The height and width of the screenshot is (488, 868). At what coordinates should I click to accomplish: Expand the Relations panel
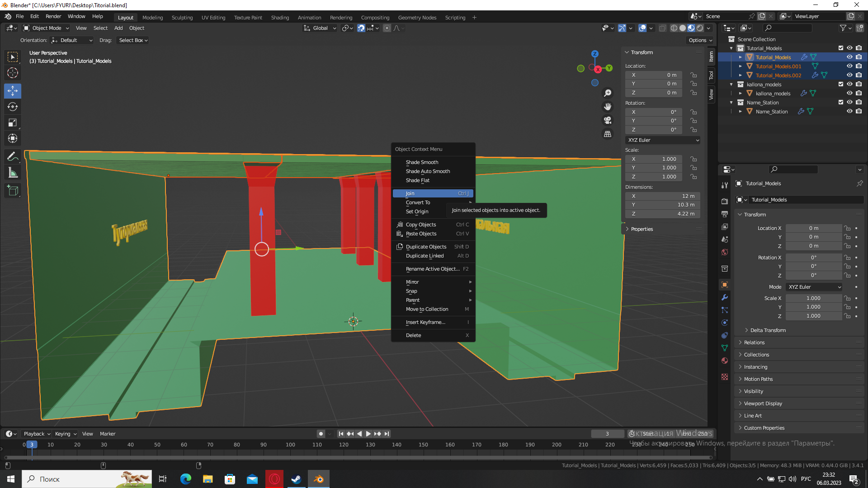754,343
